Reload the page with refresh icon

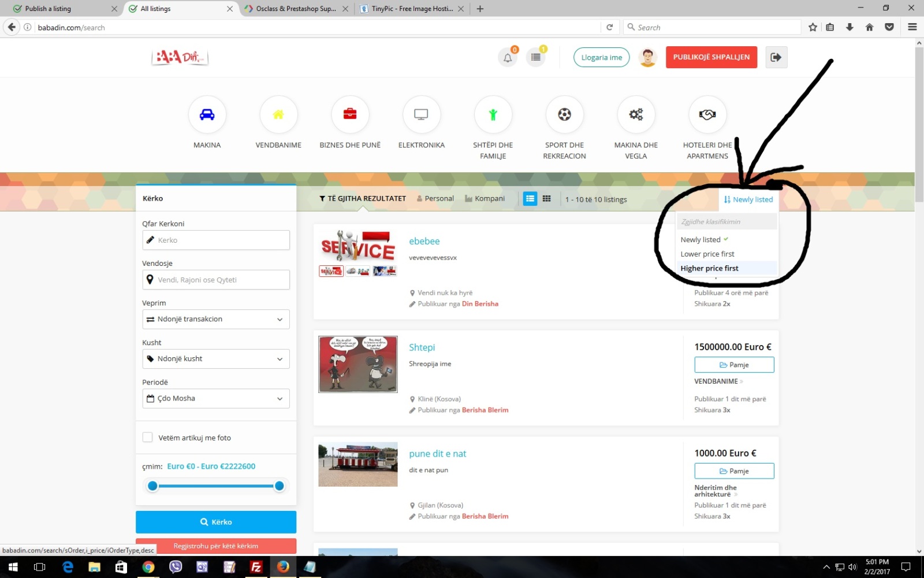tap(609, 27)
